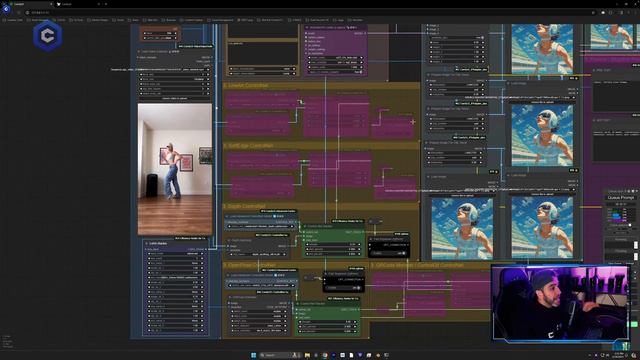
Task: Increase strength on Depth group Control Net Stacker
Action: [x=359, y=244]
